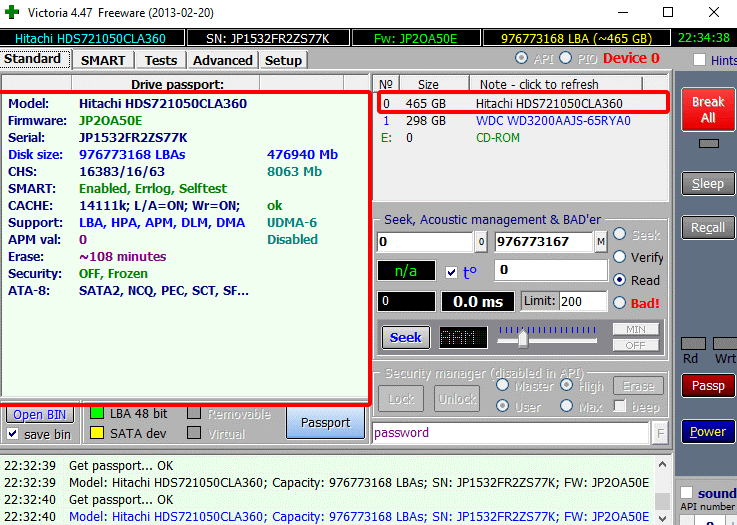Adjust the acoustic management slider handle
Viewport: 737px width, 525px height.
click(x=523, y=338)
